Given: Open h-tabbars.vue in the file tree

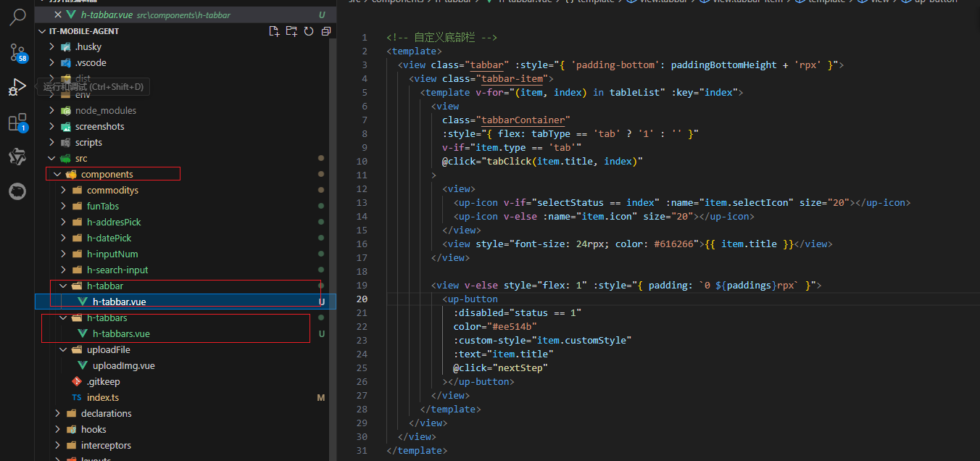Looking at the screenshot, I should click(186, 333).
